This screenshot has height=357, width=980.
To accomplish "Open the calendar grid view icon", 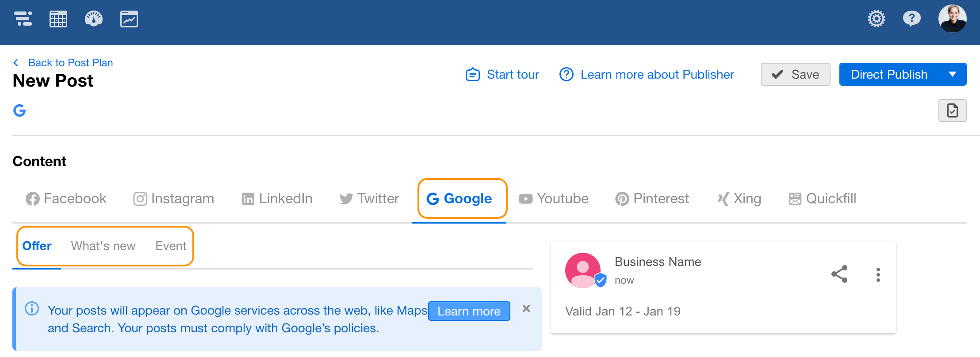I will (x=58, y=19).
